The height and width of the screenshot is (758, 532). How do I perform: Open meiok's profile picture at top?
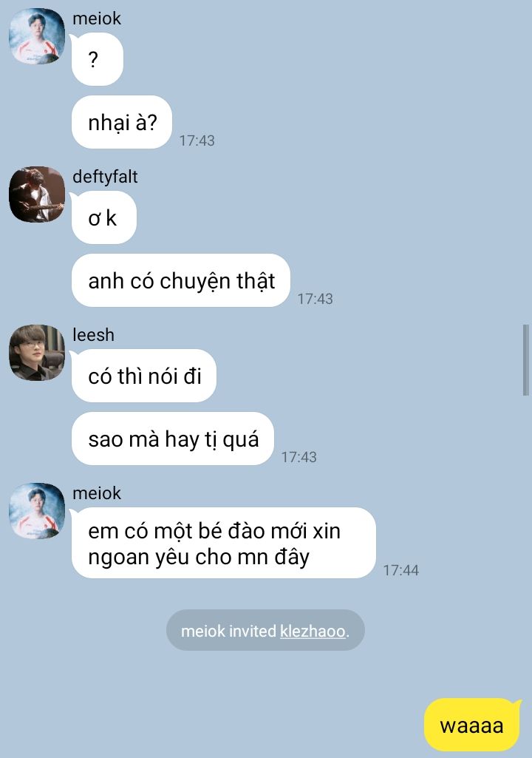point(37,35)
